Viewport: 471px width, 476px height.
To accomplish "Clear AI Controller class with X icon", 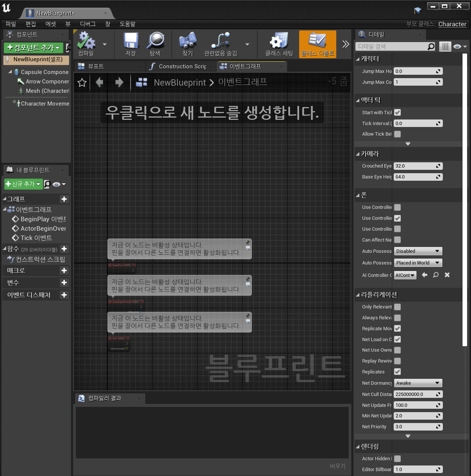I will click(x=447, y=275).
